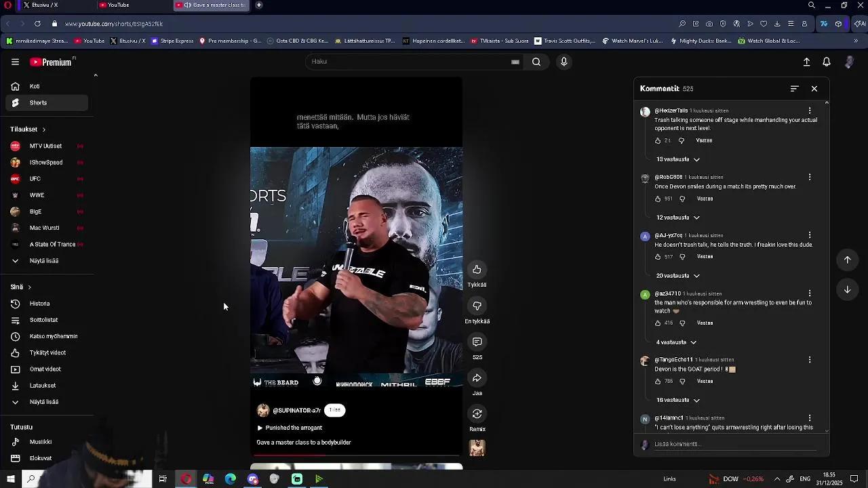Open the Remix icon on the Short
868x488 pixels.
(x=477, y=414)
